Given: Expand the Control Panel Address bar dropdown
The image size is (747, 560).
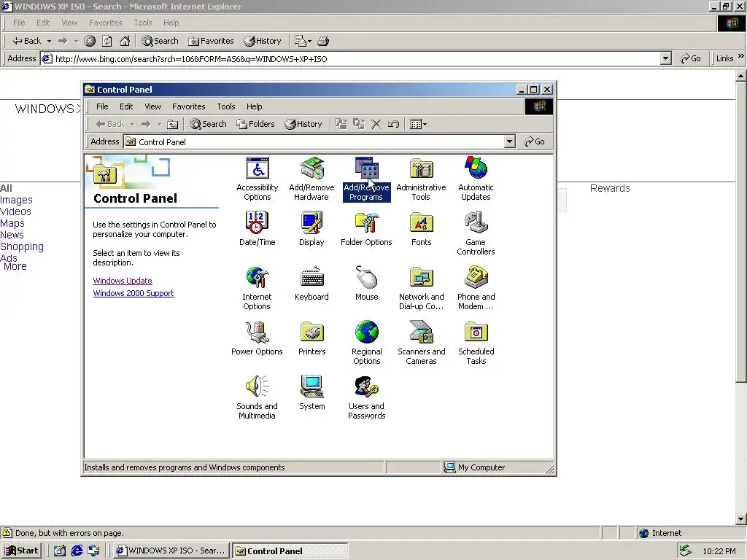Looking at the screenshot, I should 510,141.
